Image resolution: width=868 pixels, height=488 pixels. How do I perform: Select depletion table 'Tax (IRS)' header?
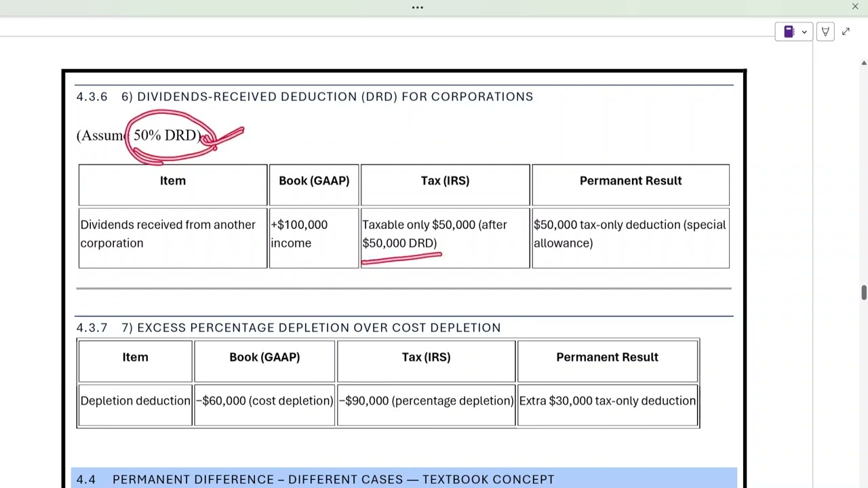point(426,361)
